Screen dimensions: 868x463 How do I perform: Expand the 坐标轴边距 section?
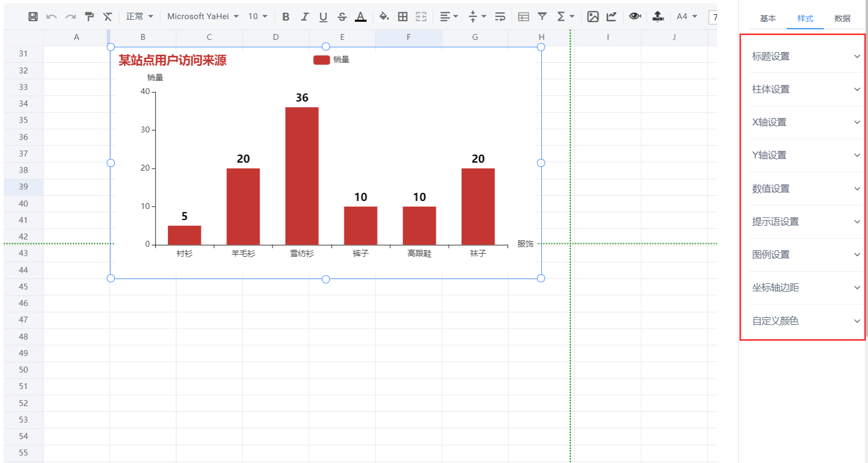806,288
